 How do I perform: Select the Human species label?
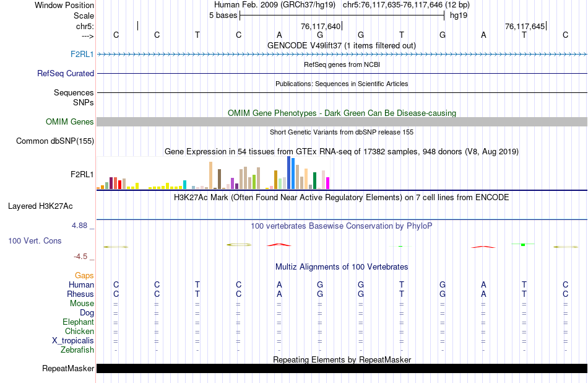coord(81,284)
